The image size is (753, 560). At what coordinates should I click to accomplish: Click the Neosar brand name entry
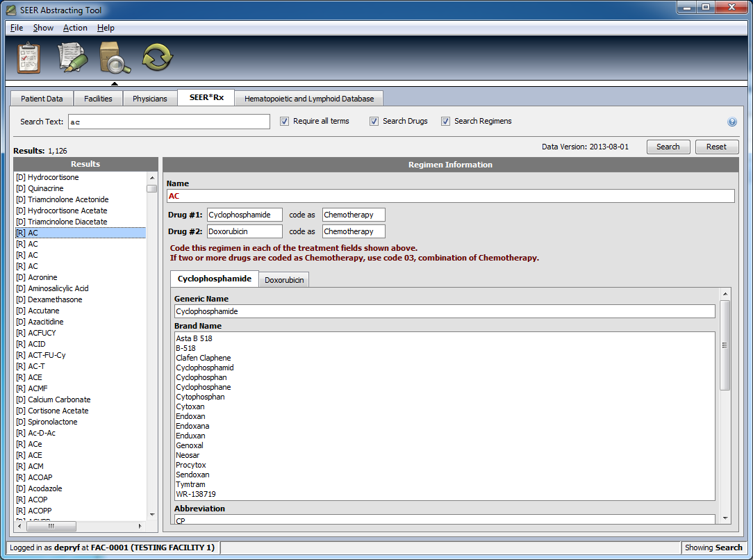[x=188, y=455]
